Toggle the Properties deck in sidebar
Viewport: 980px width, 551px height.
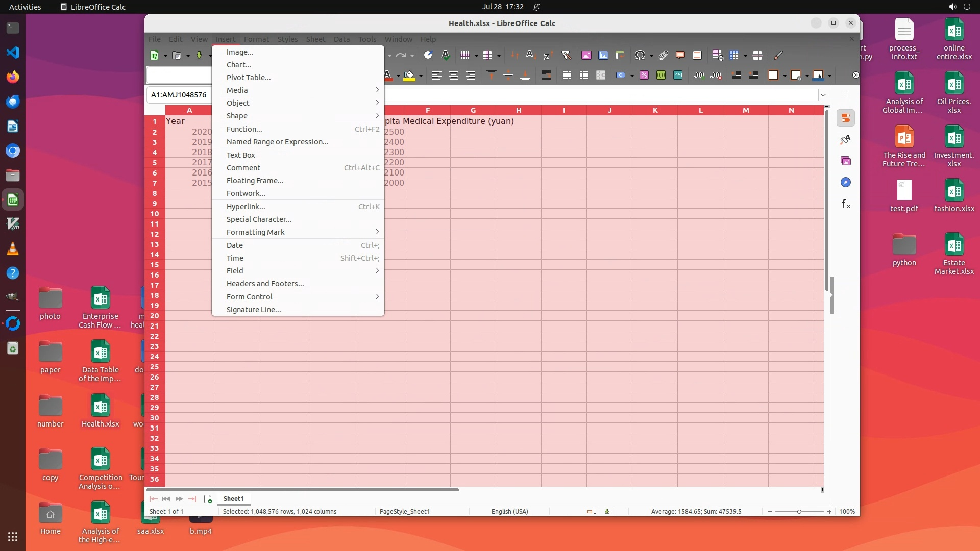(x=846, y=118)
